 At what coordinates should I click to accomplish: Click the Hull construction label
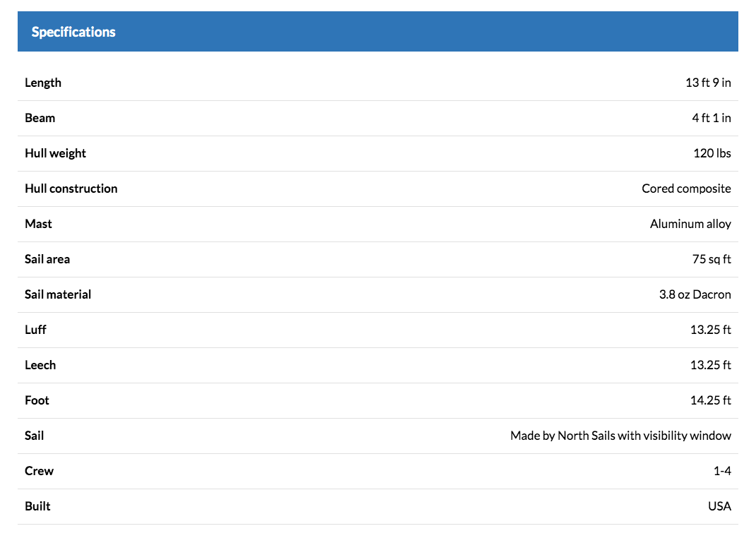click(71, 189)
